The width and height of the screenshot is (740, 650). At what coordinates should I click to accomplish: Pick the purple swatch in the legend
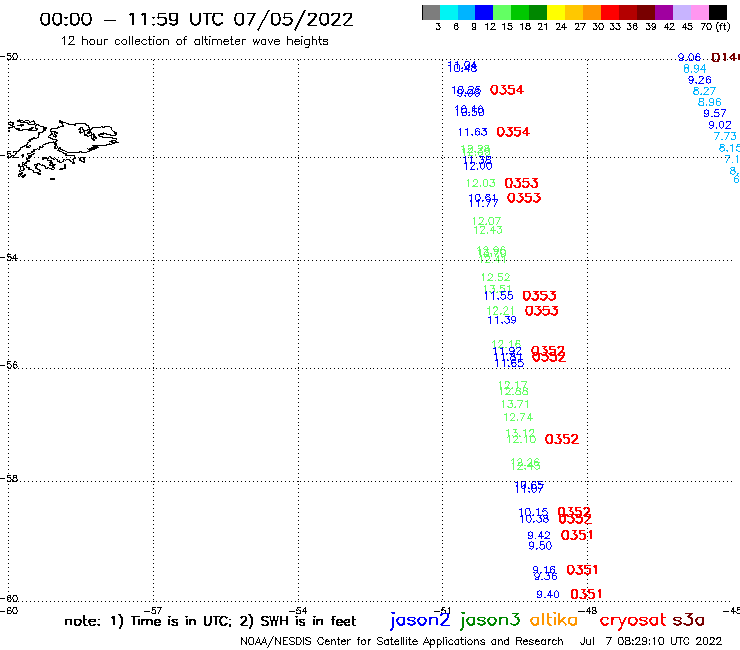(x=664, y=12)
